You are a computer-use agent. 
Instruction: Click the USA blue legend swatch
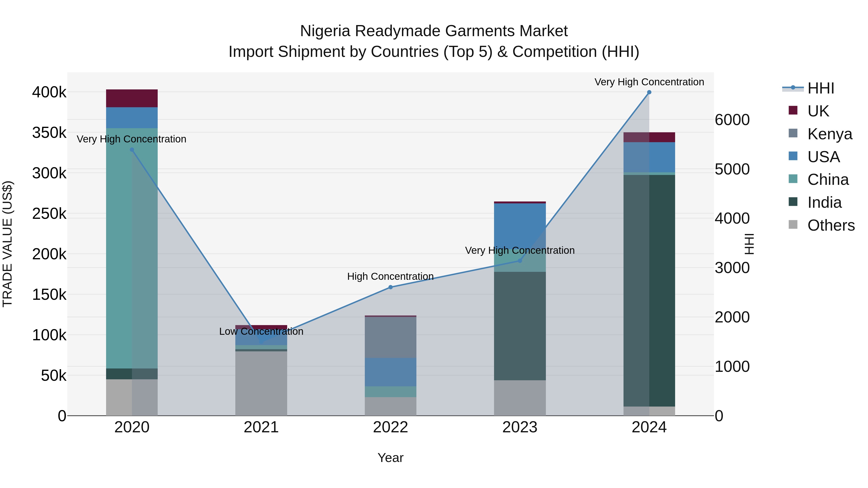click(793, 156)
